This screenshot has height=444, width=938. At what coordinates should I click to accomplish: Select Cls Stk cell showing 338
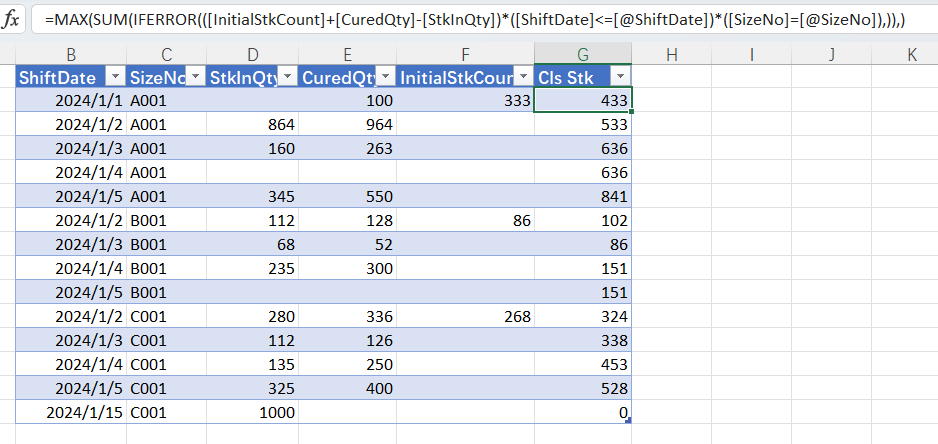[x=583, y=340]
